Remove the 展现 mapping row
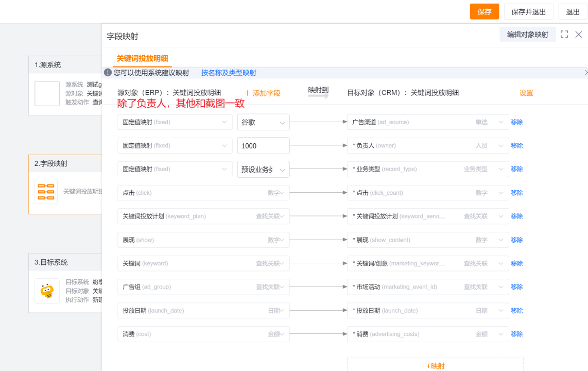 (x=516, y=240)
